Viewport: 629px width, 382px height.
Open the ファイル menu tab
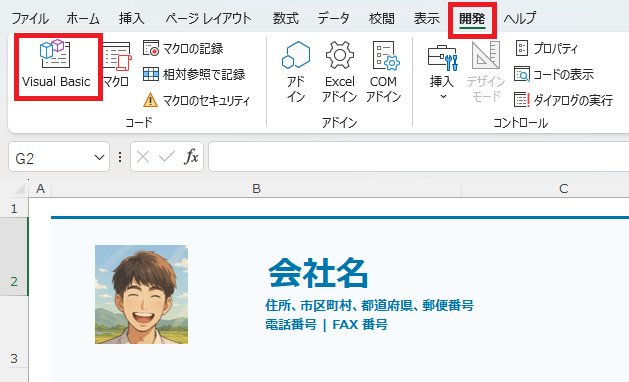pos(30,18)
